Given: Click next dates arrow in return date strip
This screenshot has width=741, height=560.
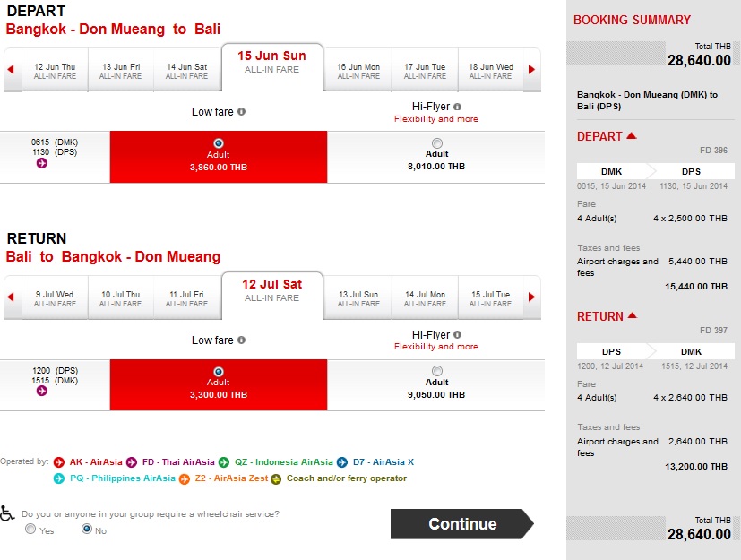Looking at the screenshot, I should (x=531, y=297).
